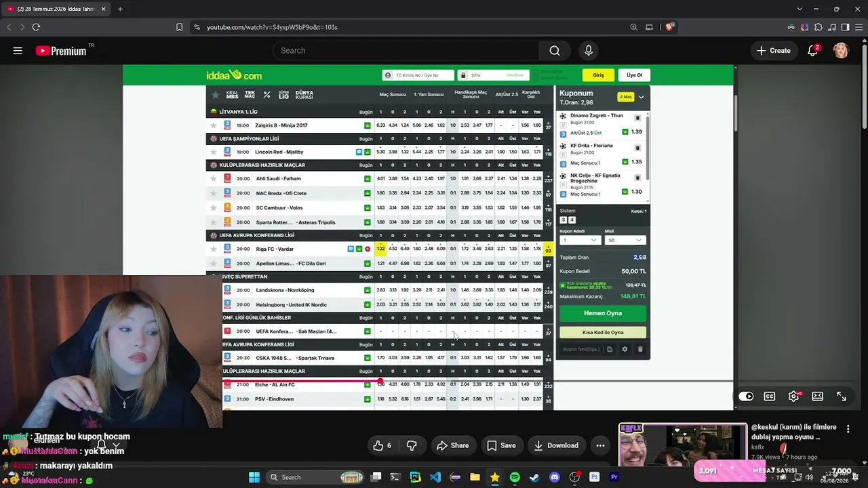Open the Kupon Adedi dropdown
This screenshot has width=868, height=488.
580,240
